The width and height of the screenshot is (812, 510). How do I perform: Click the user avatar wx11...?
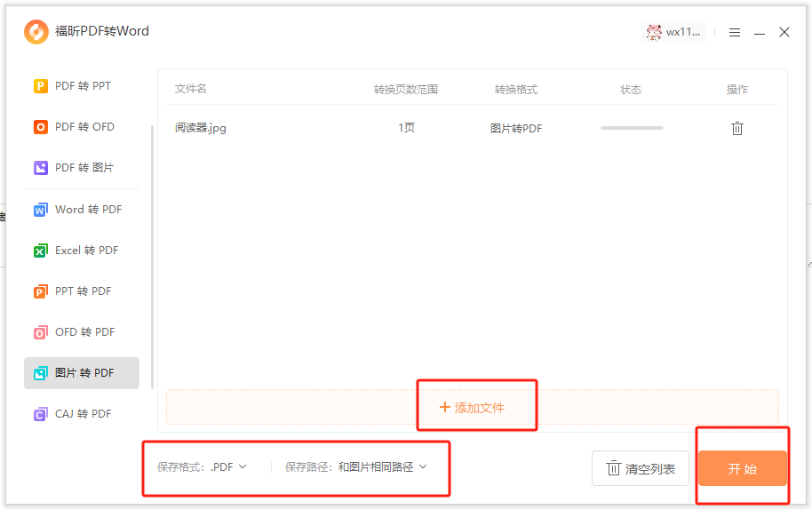(x=655, y=32)
